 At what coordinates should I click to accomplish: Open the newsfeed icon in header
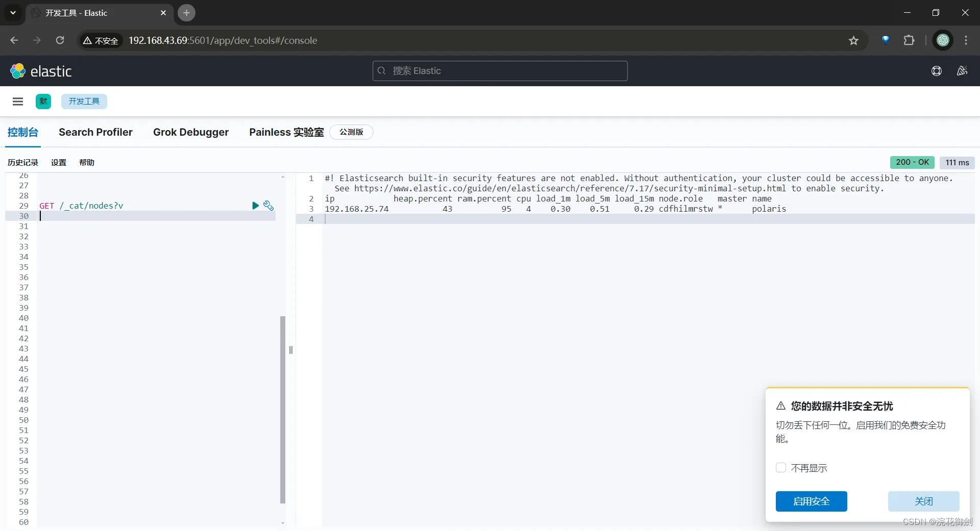pos(962,71)
